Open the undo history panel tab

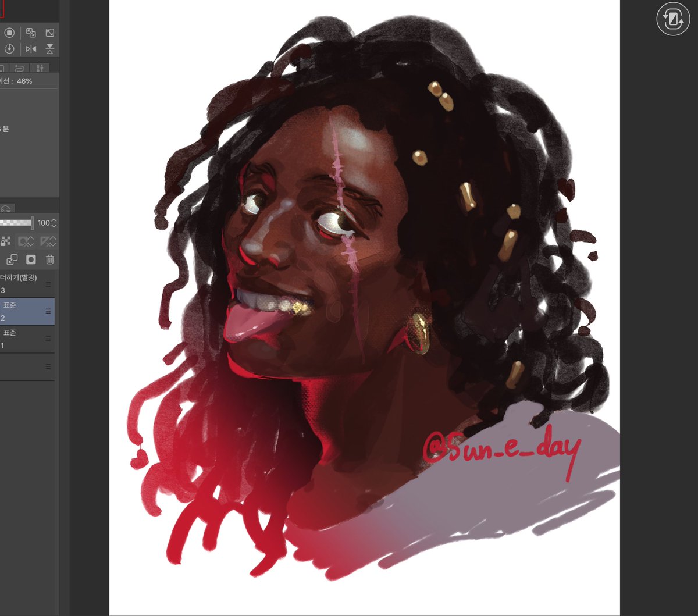(19, 67)
